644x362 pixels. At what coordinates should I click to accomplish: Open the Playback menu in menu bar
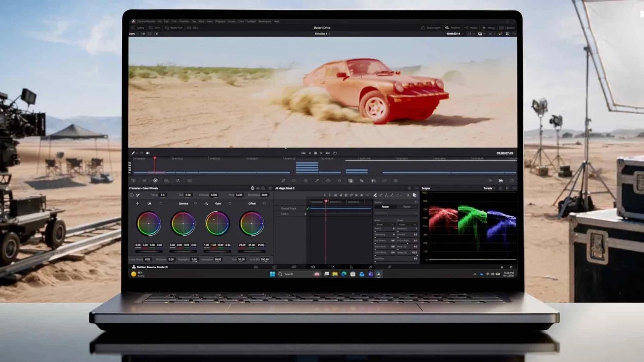click(x=220, y=21)
